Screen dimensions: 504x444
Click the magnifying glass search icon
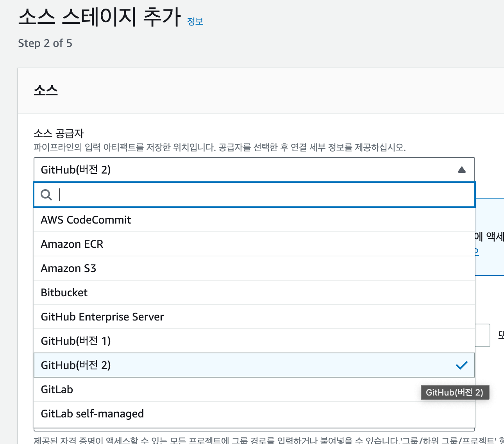coord(46,195)
